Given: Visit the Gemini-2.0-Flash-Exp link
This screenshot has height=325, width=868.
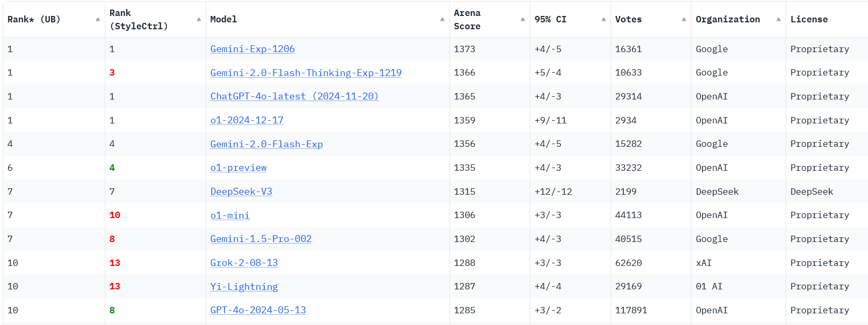Looking at the screenshot, I should click(x=266, y=144).
